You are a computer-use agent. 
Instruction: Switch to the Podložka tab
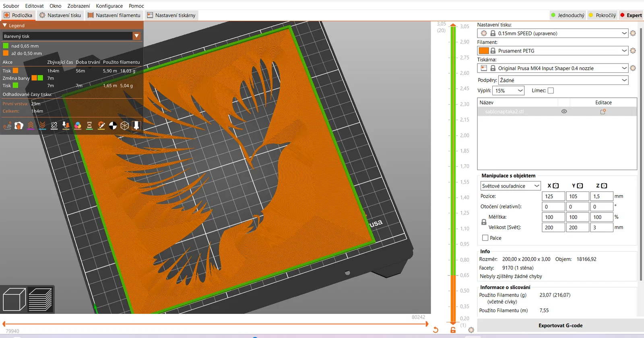click(18, 15)
